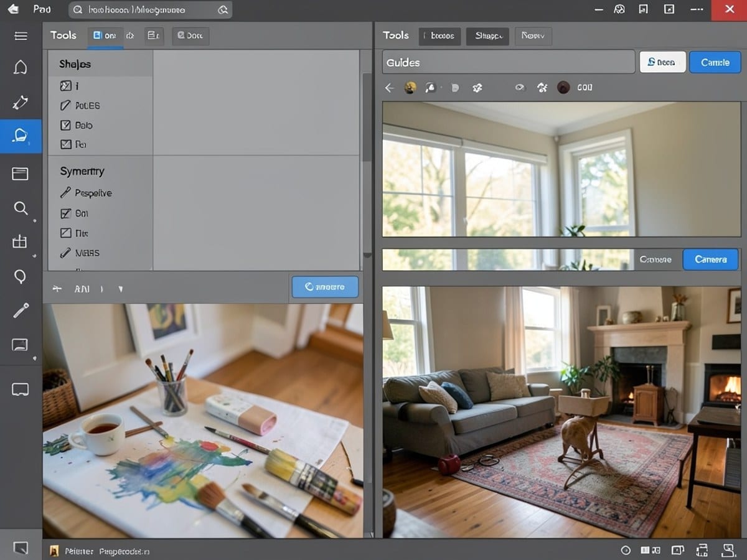The height and width of the screenshot is (560, 747).
Task: Select the dark brown round swatch in the Guides toolbar
Action: click(x=563, y=88)
